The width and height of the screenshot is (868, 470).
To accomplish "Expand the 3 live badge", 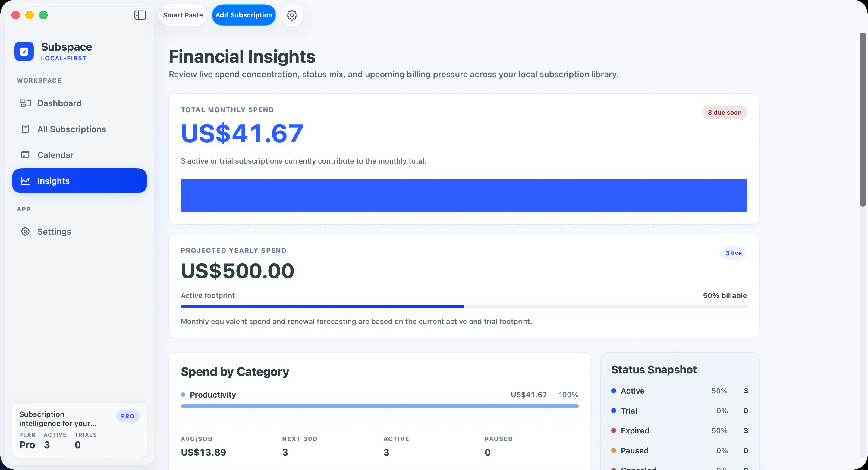I will [734, 253].
